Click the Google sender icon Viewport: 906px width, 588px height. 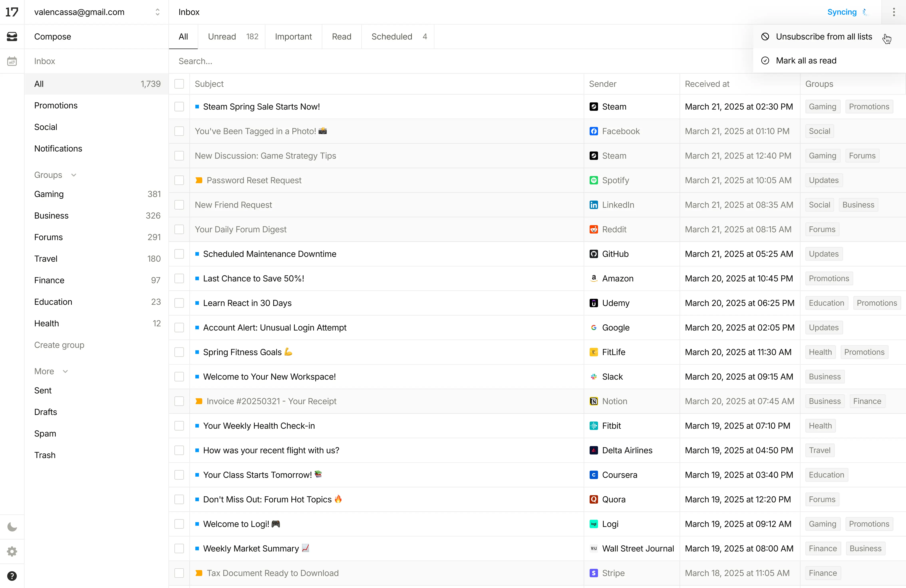pos(593,328)
